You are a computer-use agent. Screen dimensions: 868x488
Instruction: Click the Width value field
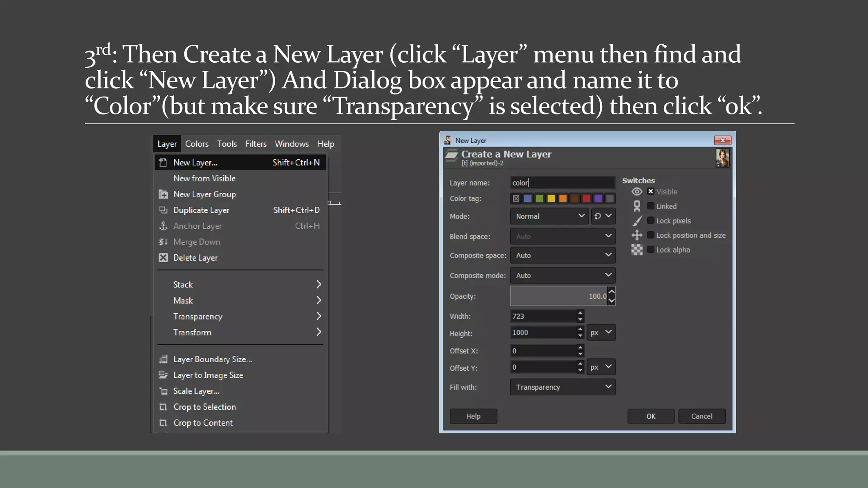pos(543,316)
